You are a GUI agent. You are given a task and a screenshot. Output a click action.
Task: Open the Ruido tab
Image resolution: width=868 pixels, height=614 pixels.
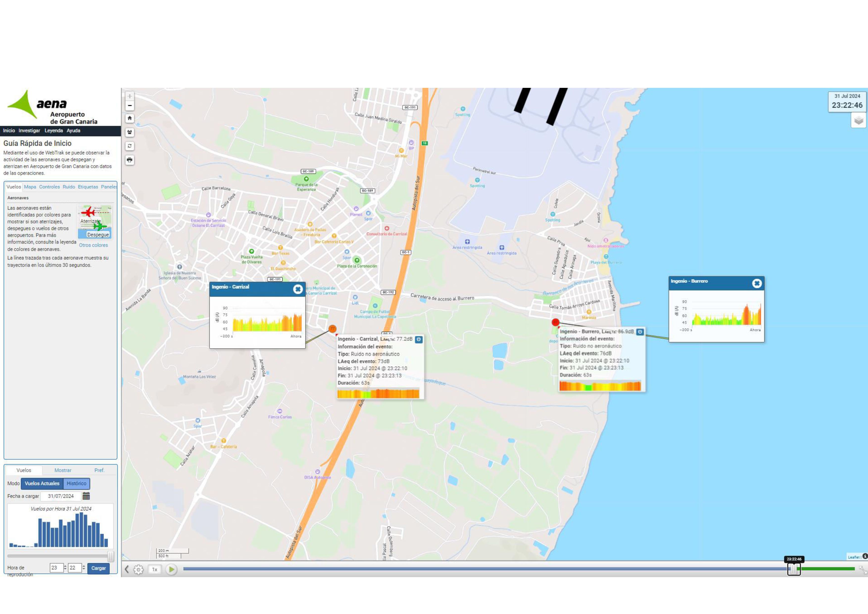point(69,187)
